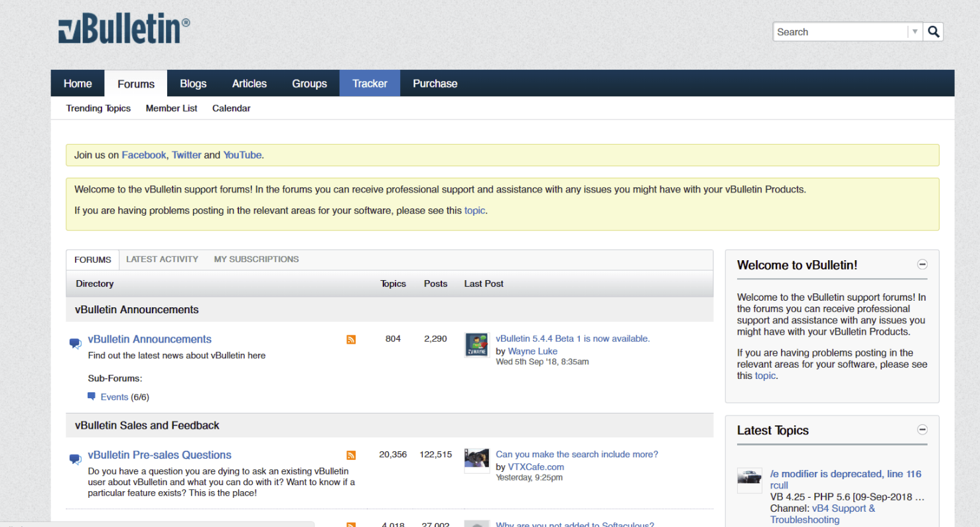Open Calendar sub-menu link
This screenshot has height=527, width=980.
tap(231, 108)
